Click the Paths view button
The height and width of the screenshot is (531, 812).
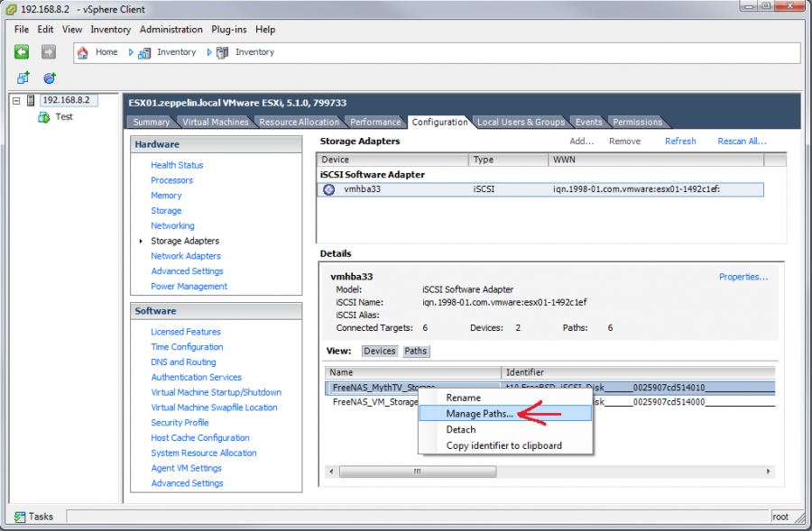pos(415,351)
